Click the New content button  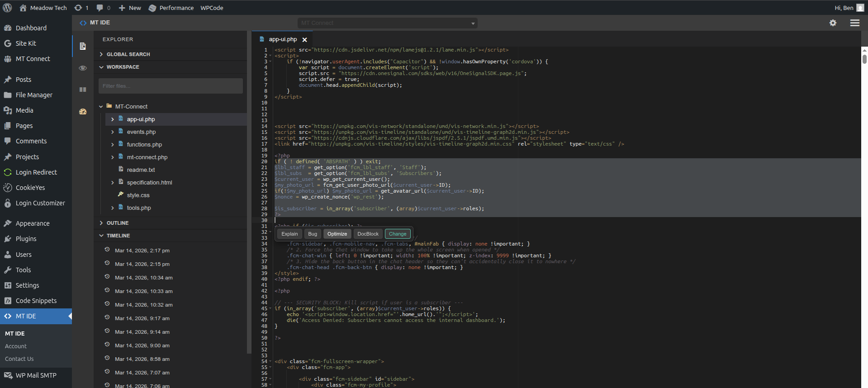(130, 8)
